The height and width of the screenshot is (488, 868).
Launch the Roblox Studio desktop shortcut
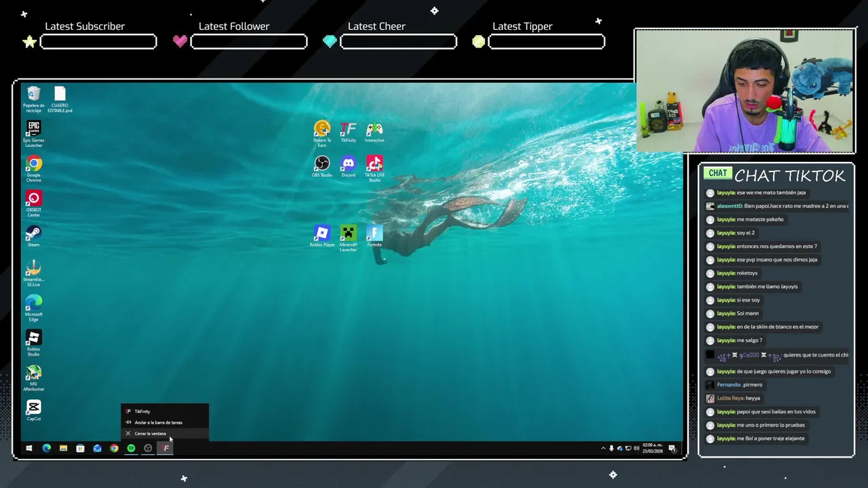tap(33, 343)
